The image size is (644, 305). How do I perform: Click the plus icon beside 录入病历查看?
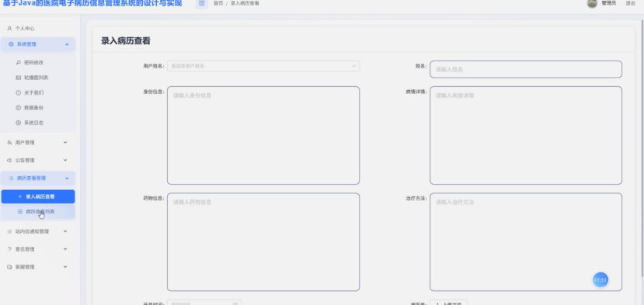(20, 196)
